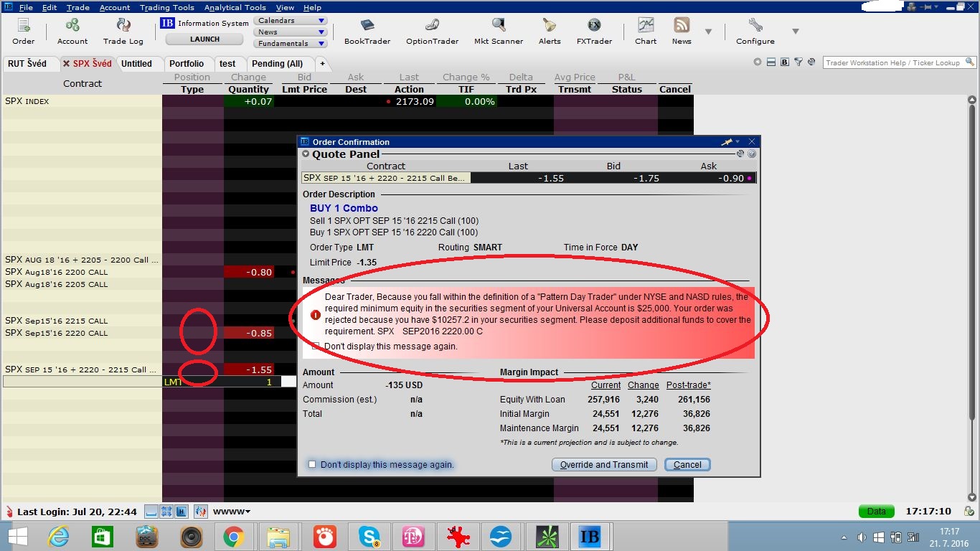Click the LAUNCH button
Image resolution: width=980 pixels, height=551 pixels.
coord(205,39)
